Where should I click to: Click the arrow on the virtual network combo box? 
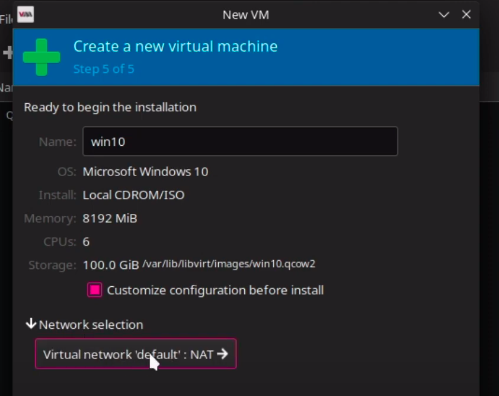pyautogui.click(x=222, y=354)
